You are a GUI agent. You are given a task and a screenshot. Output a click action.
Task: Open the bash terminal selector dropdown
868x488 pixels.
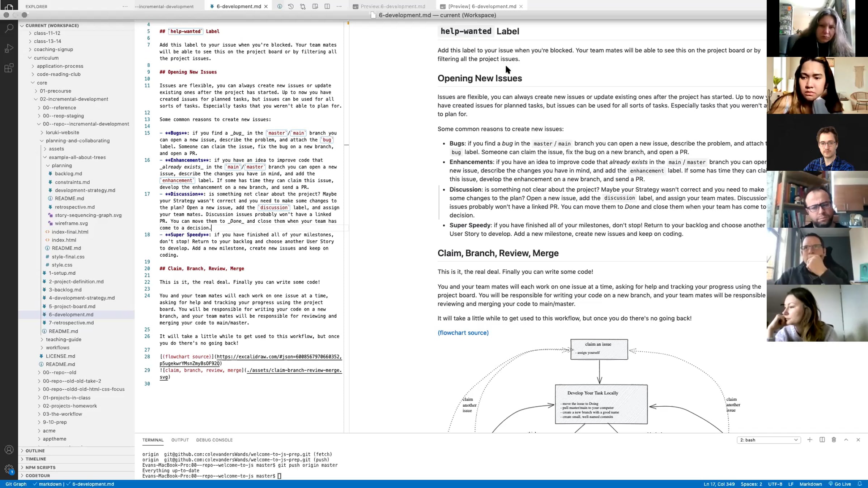(769, 440)
